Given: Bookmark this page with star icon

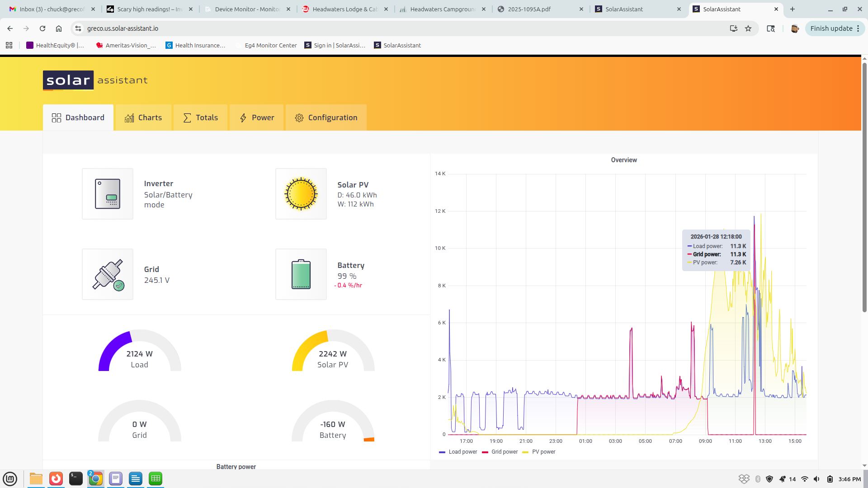Looking at the screenshot, I should click(x=748, y=28).
